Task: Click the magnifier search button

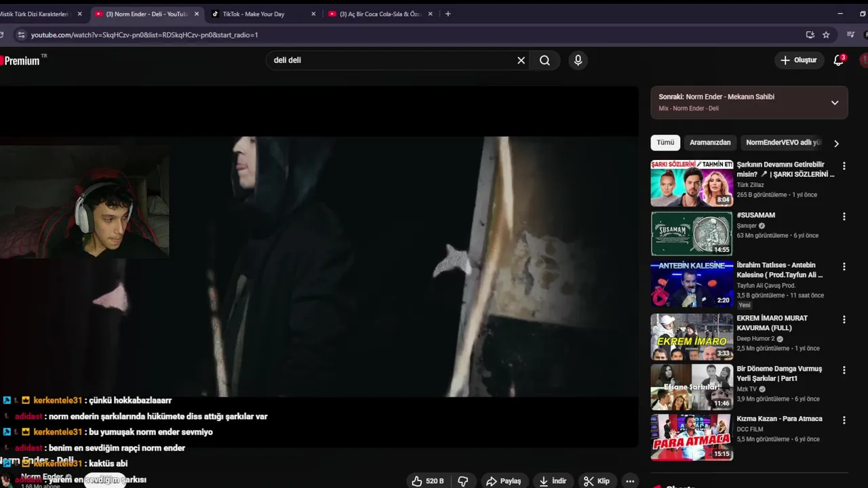Action: (x=545, y=60)
